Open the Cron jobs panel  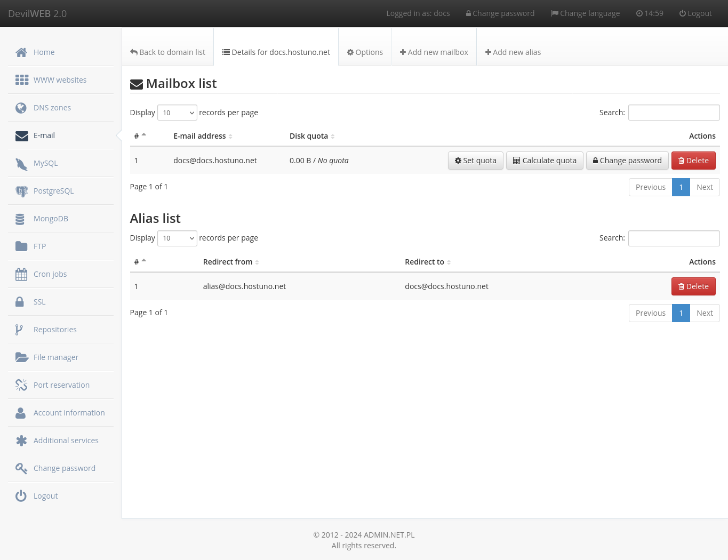pos(50,274)
